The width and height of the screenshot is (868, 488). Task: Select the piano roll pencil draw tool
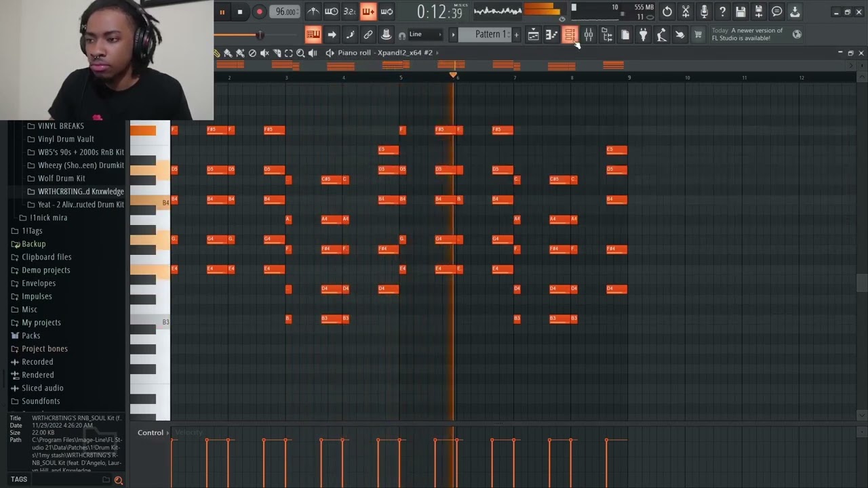point(217,53)
